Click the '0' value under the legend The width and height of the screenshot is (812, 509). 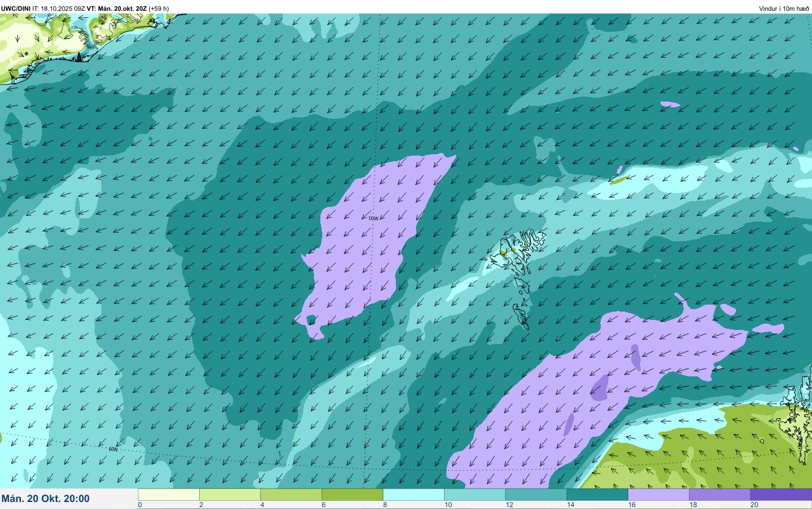click(x=140, y=505)
